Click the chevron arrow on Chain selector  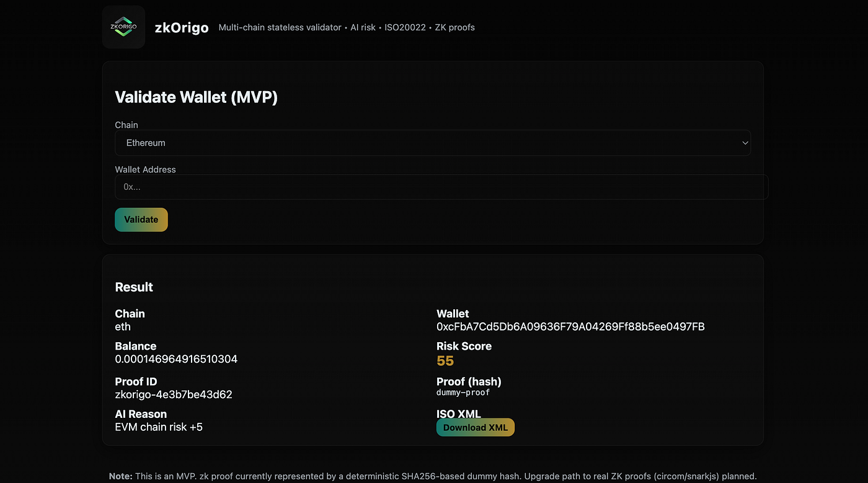click(x=745, y=143)
